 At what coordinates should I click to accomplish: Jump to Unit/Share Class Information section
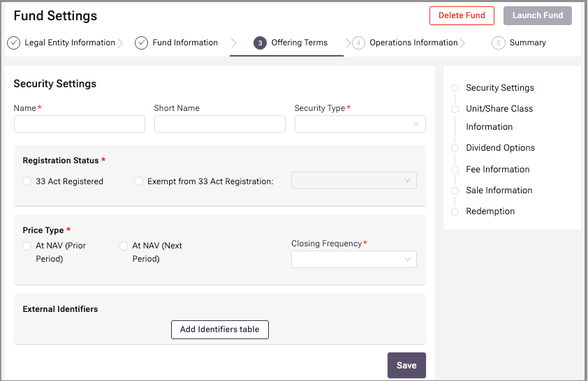click(x=499, y=118)
